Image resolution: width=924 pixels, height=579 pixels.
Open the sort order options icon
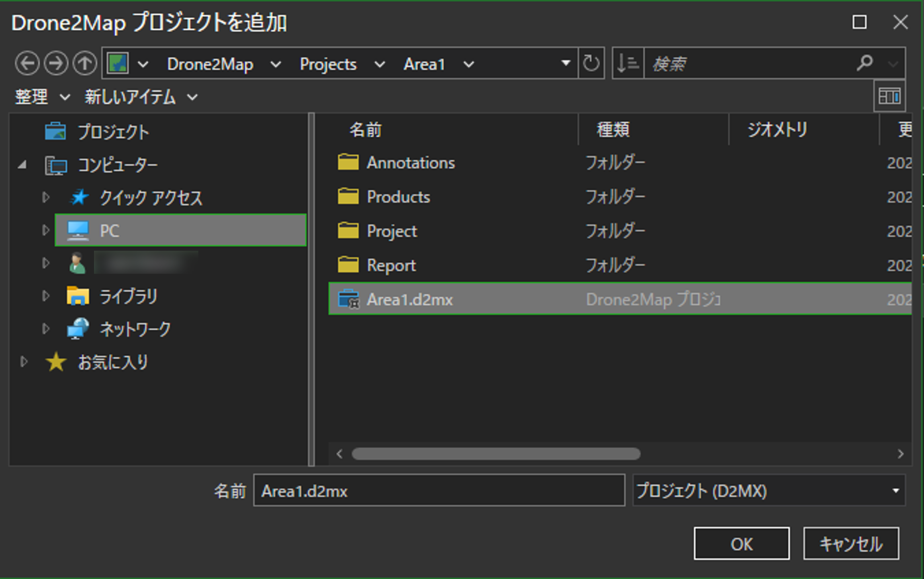[628, 63]
